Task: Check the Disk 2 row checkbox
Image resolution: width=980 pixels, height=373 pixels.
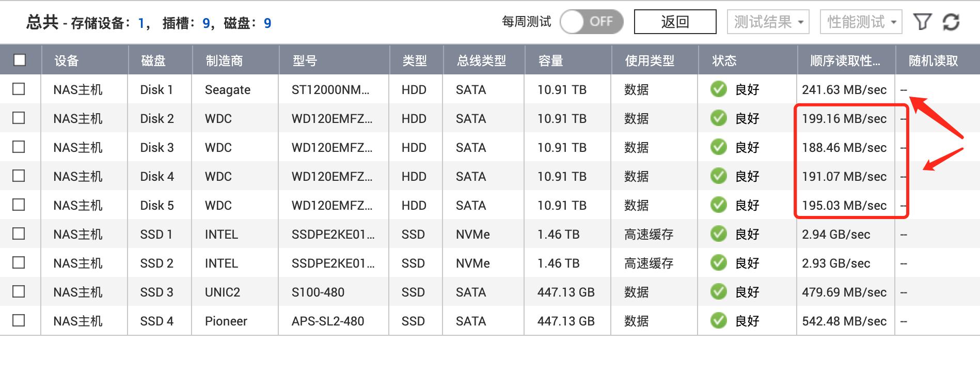Action: [x=19, y=118]
